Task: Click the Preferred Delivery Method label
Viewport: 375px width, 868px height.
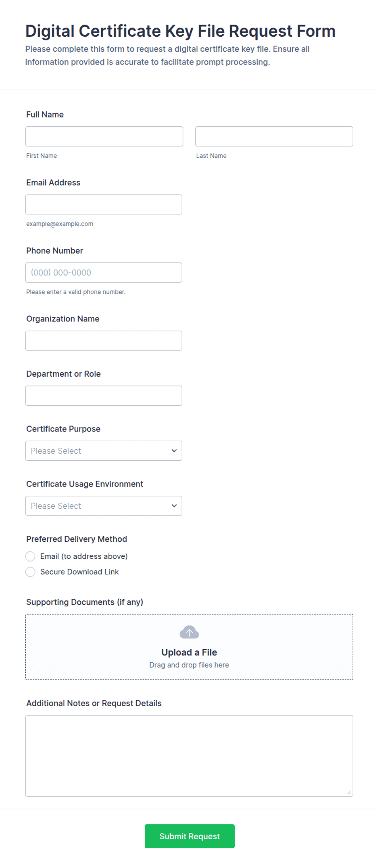Action: click(77, 539)
